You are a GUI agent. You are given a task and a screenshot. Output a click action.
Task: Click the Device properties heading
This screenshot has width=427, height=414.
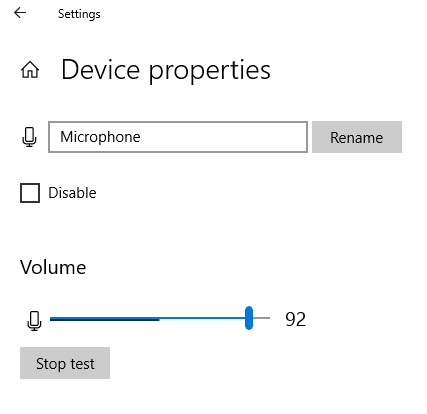point(166,70)
